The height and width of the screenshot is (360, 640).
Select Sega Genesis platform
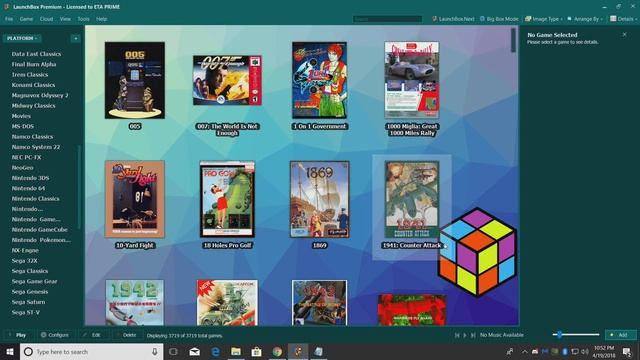30,292
